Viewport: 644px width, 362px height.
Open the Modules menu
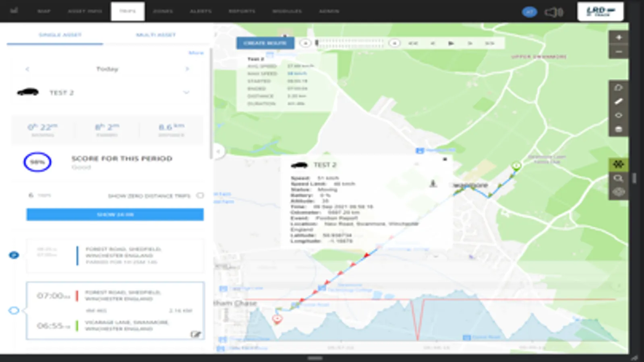(x=287, y=11)
